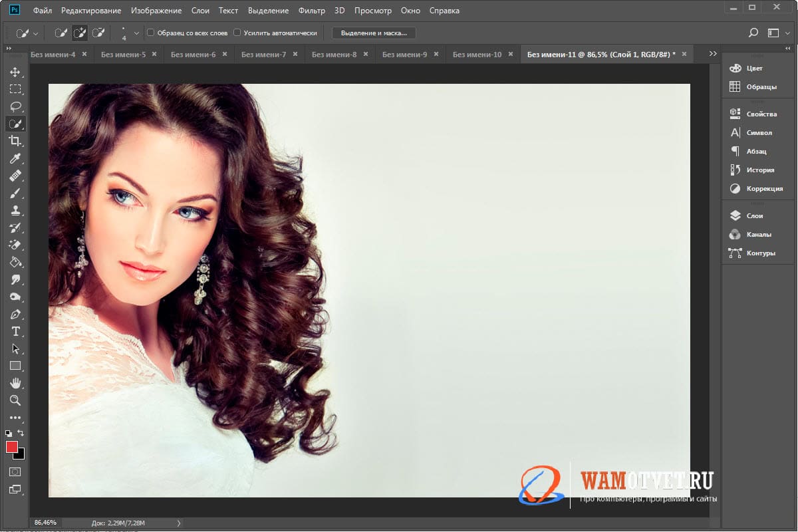The height and width of the screenshot is (532, 798).
Task: Select the Rectangle shape tool
Action: [15, 366]
